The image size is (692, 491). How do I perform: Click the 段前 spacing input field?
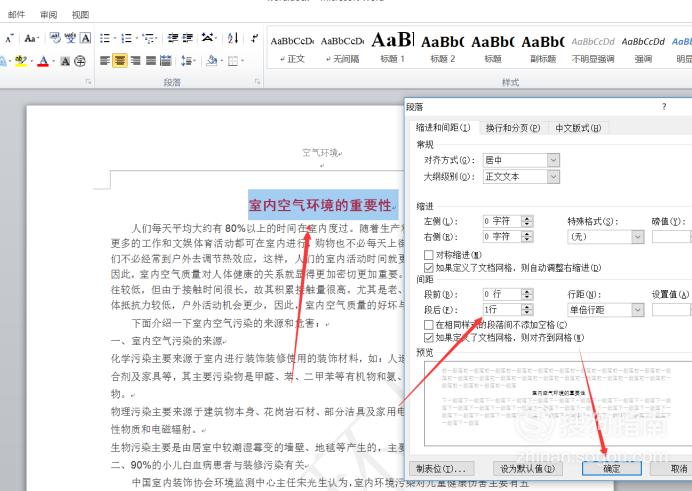[x=502, y=294]
